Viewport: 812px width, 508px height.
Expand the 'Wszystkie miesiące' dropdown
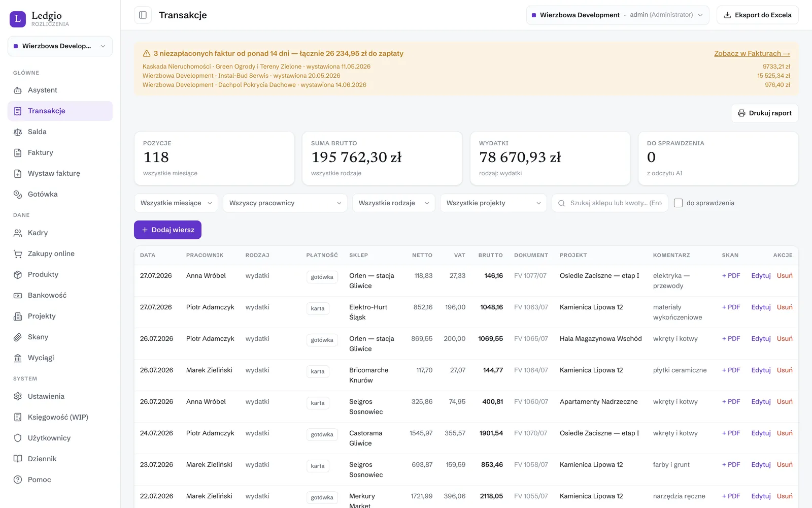[x=176, y=203]
